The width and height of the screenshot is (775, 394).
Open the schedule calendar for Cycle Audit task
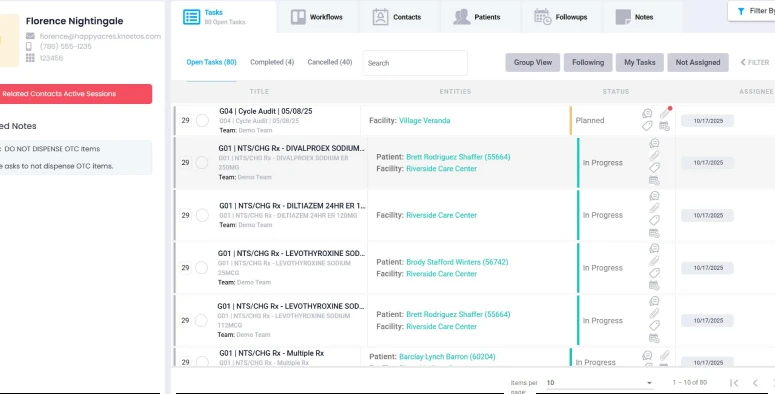tap(664, 127)
